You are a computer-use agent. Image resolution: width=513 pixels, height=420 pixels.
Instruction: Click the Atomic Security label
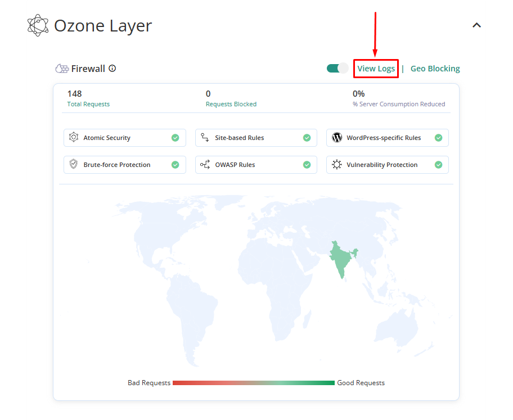(107, 138)
